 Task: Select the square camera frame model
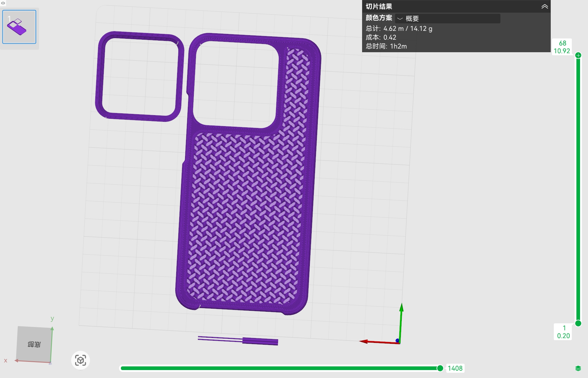click(x=140, y=76)
